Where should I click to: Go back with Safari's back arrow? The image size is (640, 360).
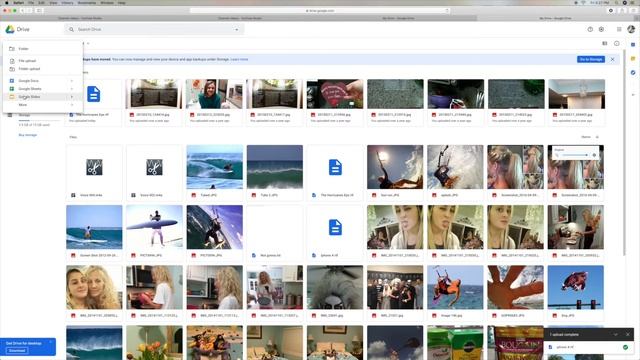click(22, 10)
